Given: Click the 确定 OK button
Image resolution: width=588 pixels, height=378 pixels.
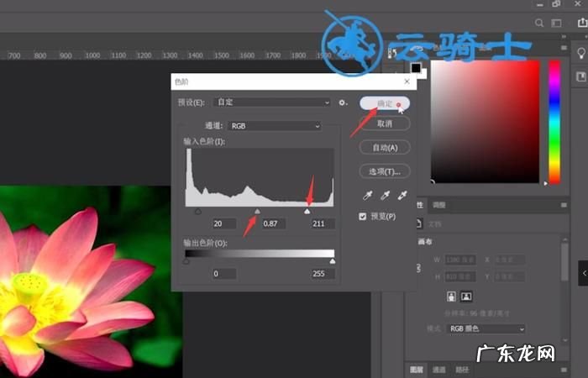Looking at the screenshot, I should pyautogui.click(x=385, y=103).
